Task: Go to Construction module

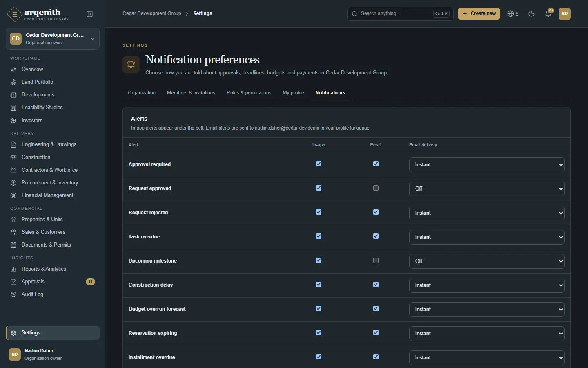Action: click(x=53, y=157)
